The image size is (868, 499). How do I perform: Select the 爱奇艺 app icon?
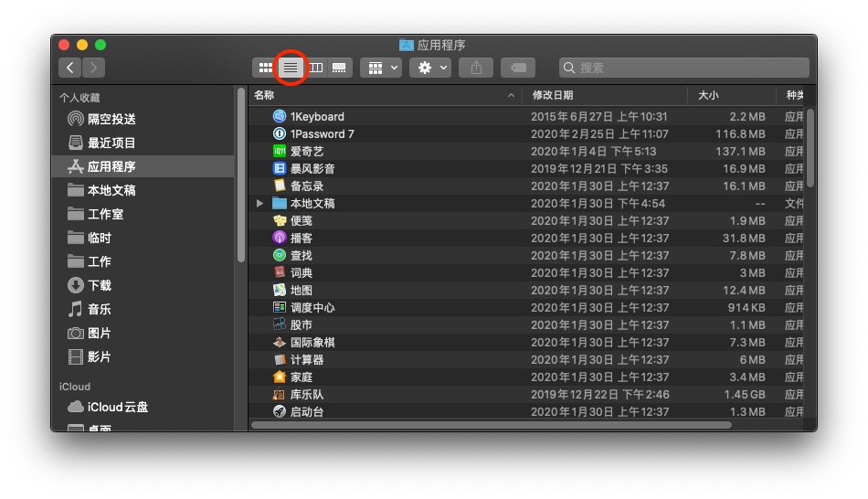pos(280,152)
